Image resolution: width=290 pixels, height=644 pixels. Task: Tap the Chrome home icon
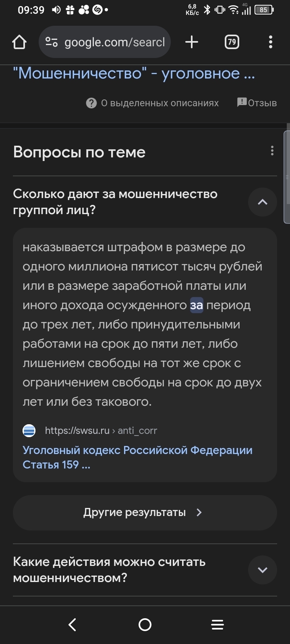tap(19, 42)
